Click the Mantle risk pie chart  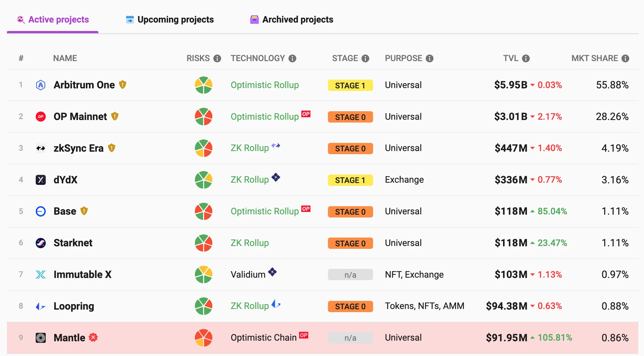204,338
